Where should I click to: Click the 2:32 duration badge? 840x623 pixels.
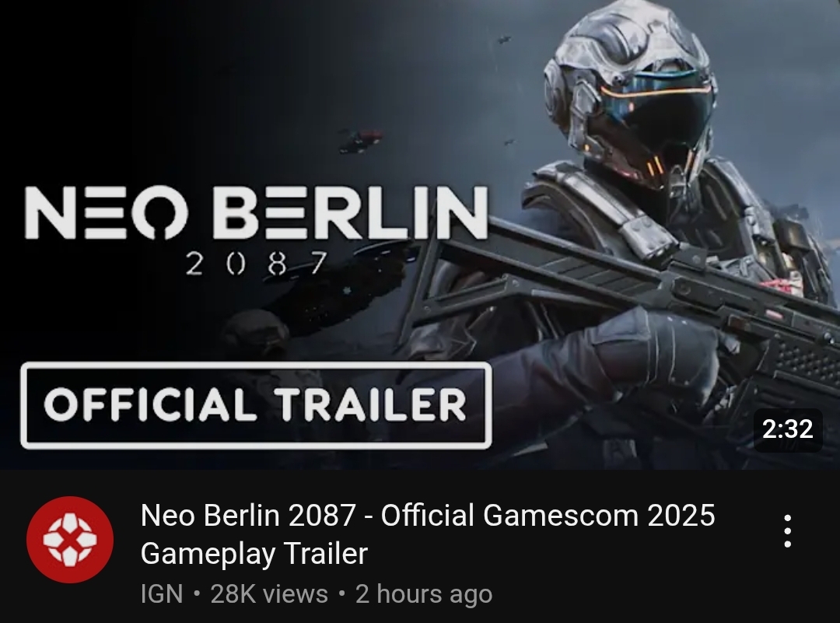coord(787,429)
